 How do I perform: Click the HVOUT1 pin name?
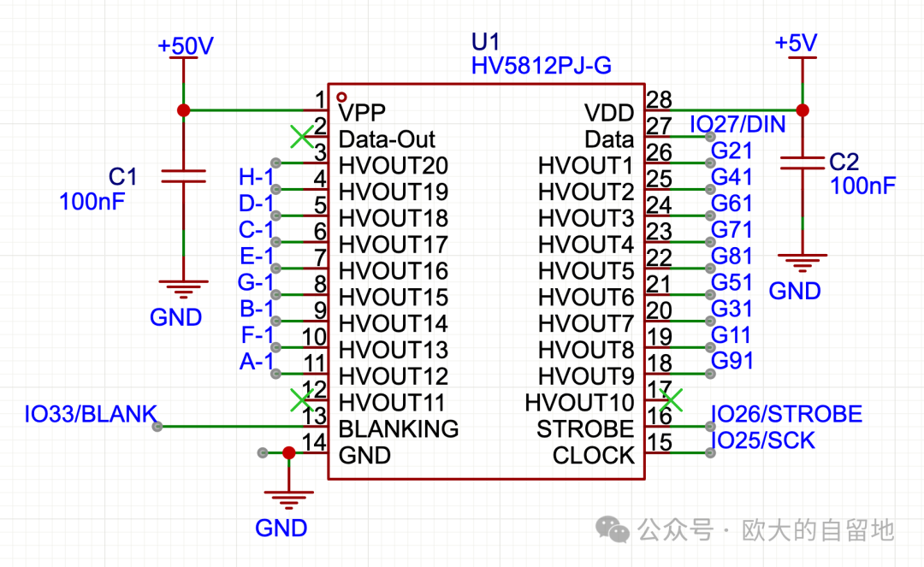click(x=586, y=165)
